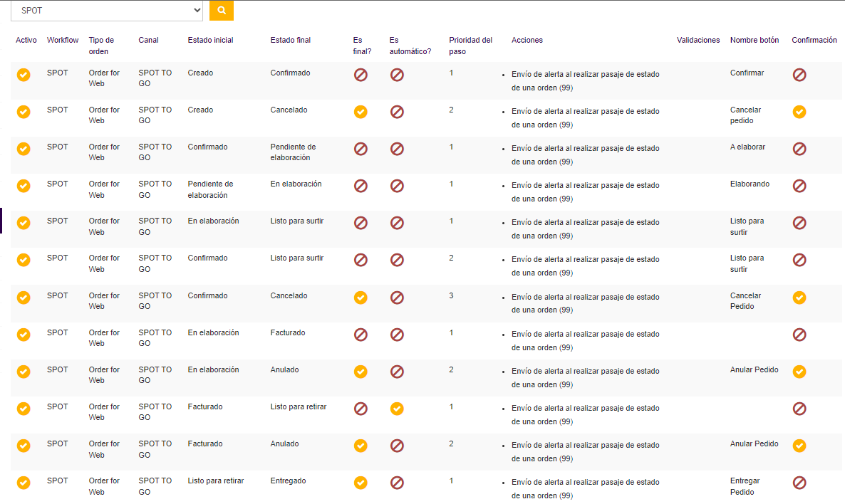Click the A elaborar button name
Viewport: 845px width, 504px height.
(747, 147)
